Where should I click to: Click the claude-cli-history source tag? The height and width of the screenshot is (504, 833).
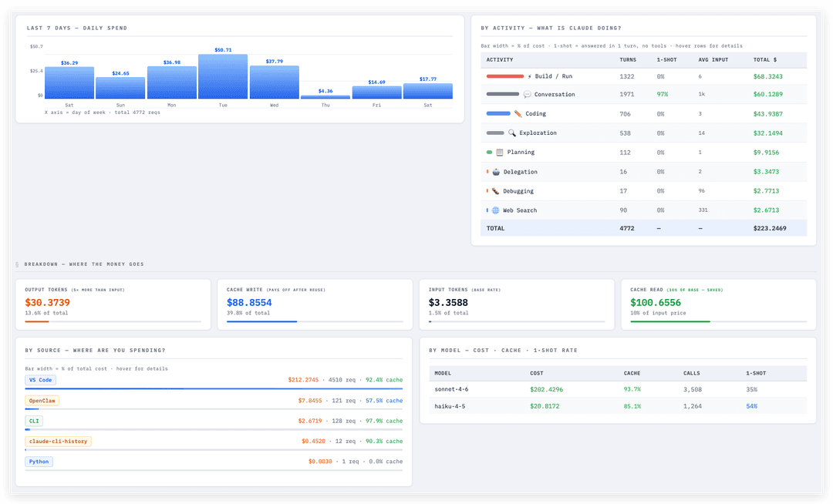point(58,442)
